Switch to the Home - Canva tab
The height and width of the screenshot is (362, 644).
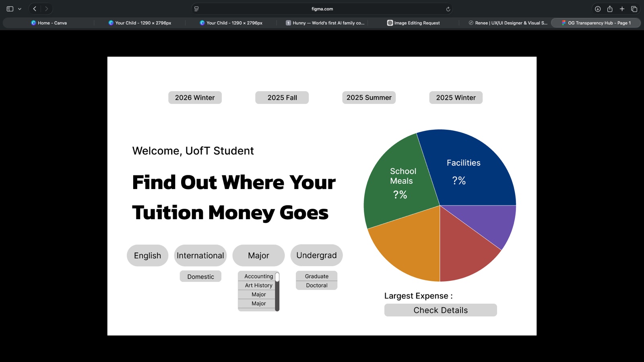click(48, 23)
